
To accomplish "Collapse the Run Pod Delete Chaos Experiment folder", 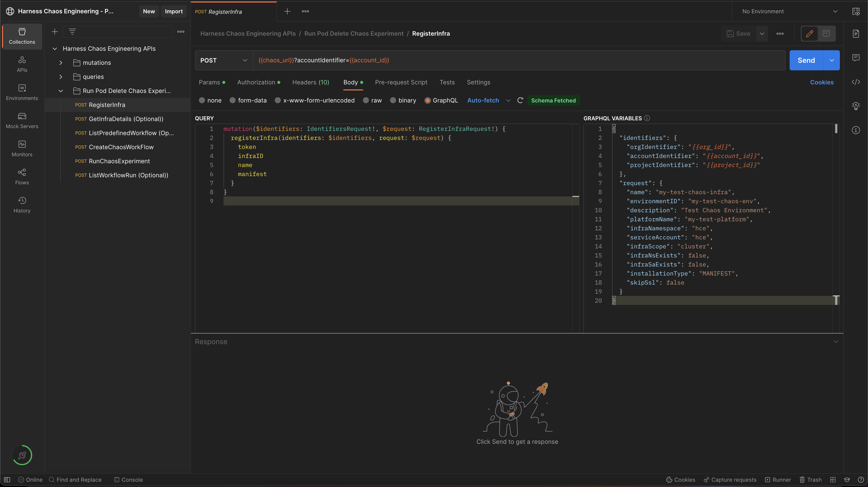I will [x=61, y=91].
